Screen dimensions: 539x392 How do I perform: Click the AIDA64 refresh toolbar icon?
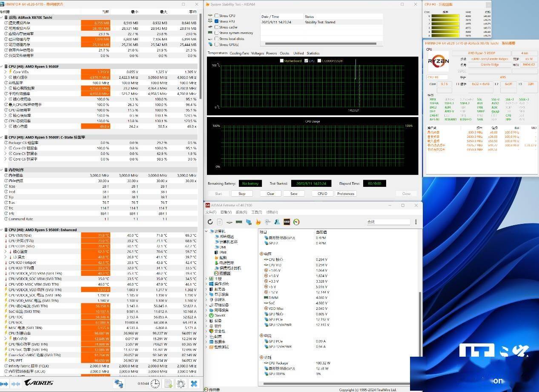(210, 222)
